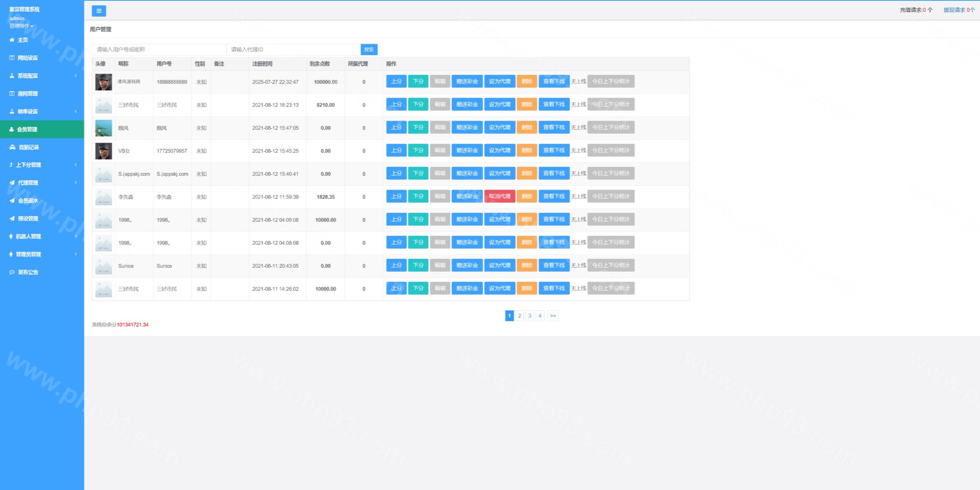
Task: Open 会员管理 menu item
Action: 27,129
